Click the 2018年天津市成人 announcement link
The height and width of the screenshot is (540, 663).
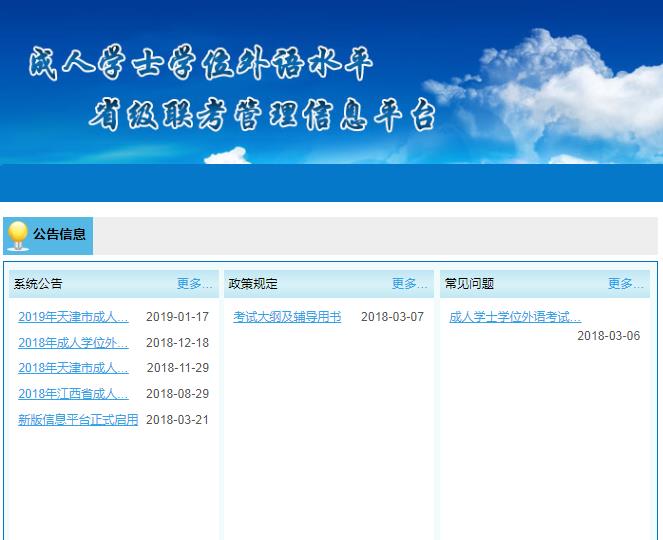pos(73,368)
